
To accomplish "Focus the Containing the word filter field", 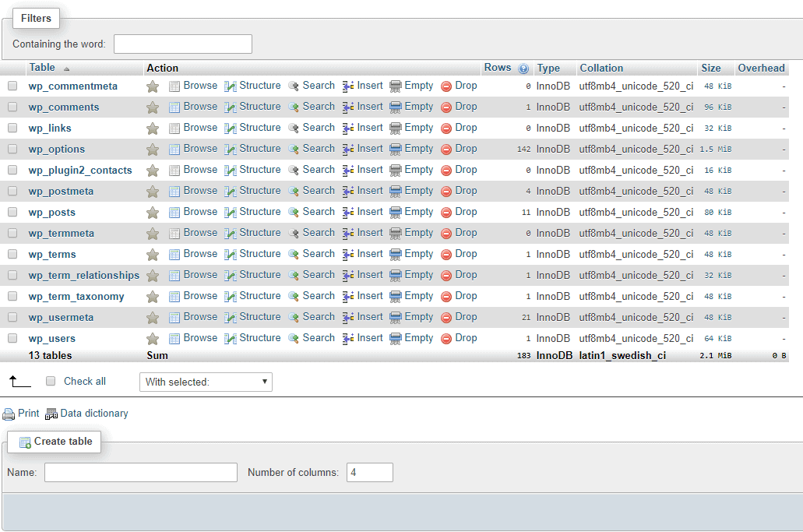I will (x=183, y=44).
